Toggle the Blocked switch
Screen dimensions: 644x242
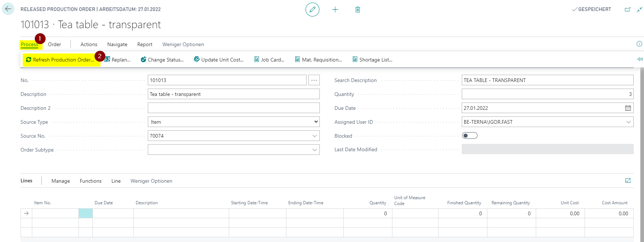470,136
